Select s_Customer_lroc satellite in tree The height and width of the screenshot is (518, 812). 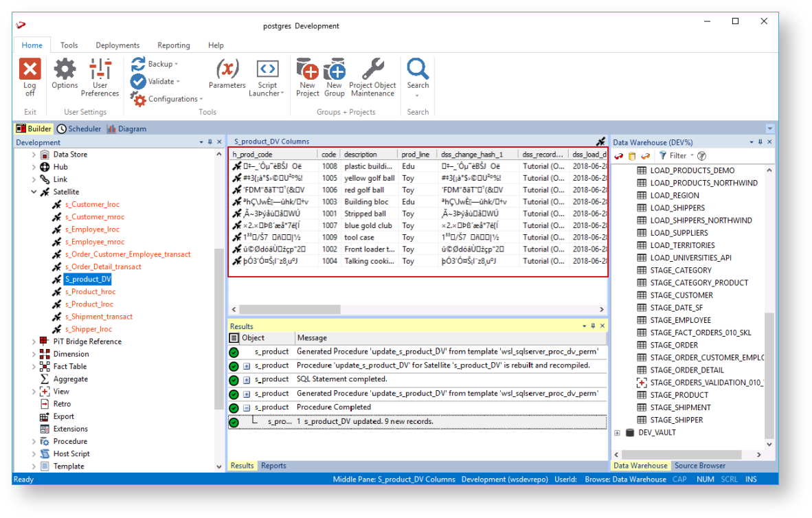coord(92,204)
